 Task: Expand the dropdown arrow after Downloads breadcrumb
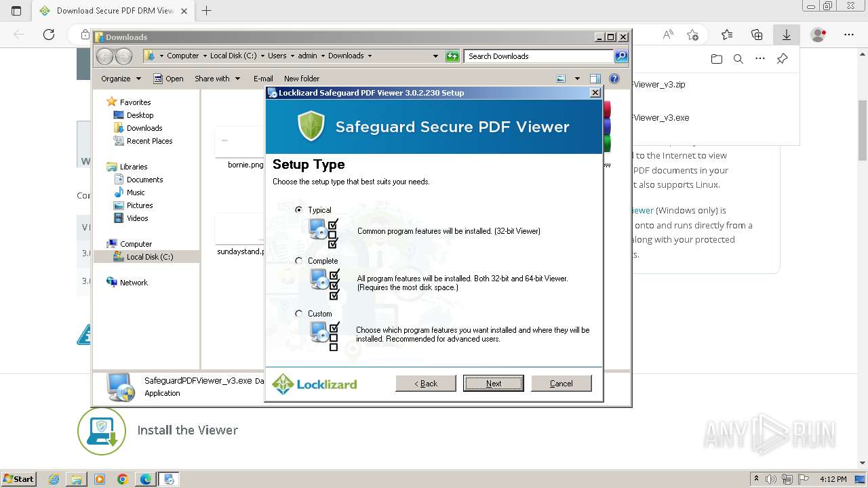pyautogui.click(x=370, y=56)
